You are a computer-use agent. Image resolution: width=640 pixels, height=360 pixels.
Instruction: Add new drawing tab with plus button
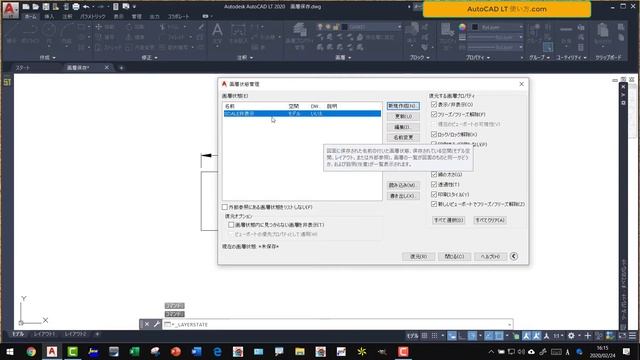(x=121, y=68)
